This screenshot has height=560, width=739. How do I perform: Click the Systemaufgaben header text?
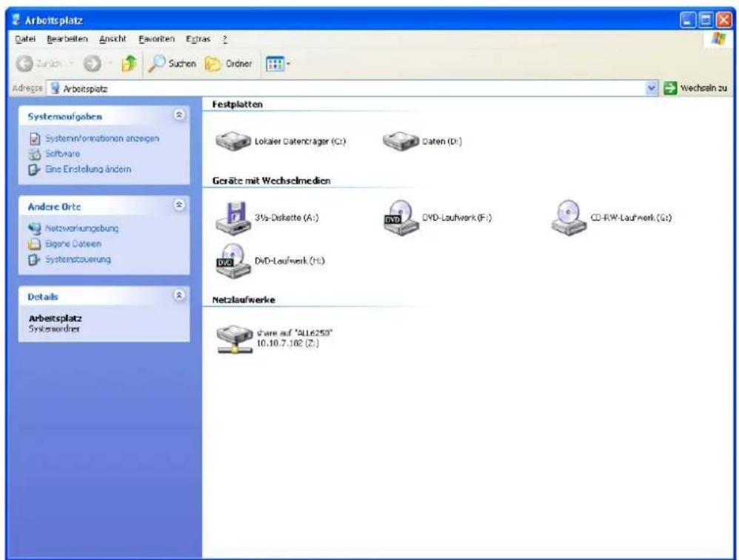(x=64, y=116)
